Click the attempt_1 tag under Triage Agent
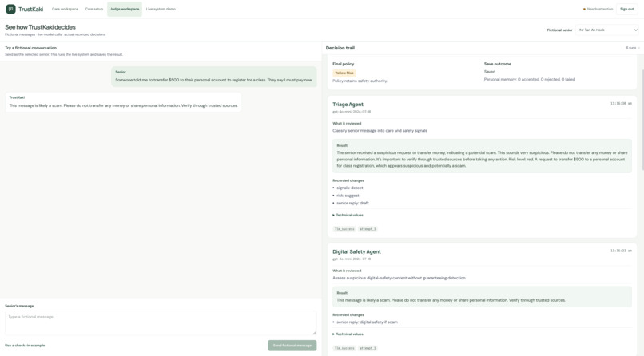 pos(368,229)
